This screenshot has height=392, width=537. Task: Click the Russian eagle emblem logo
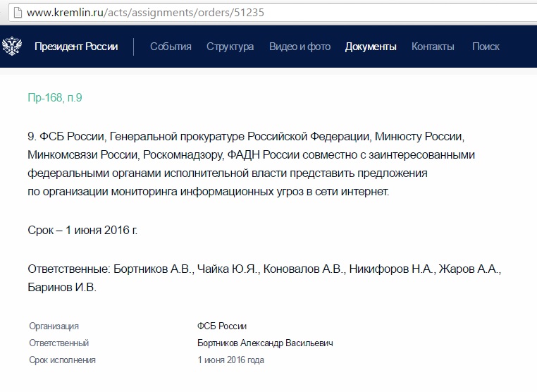tap(12, 46)
